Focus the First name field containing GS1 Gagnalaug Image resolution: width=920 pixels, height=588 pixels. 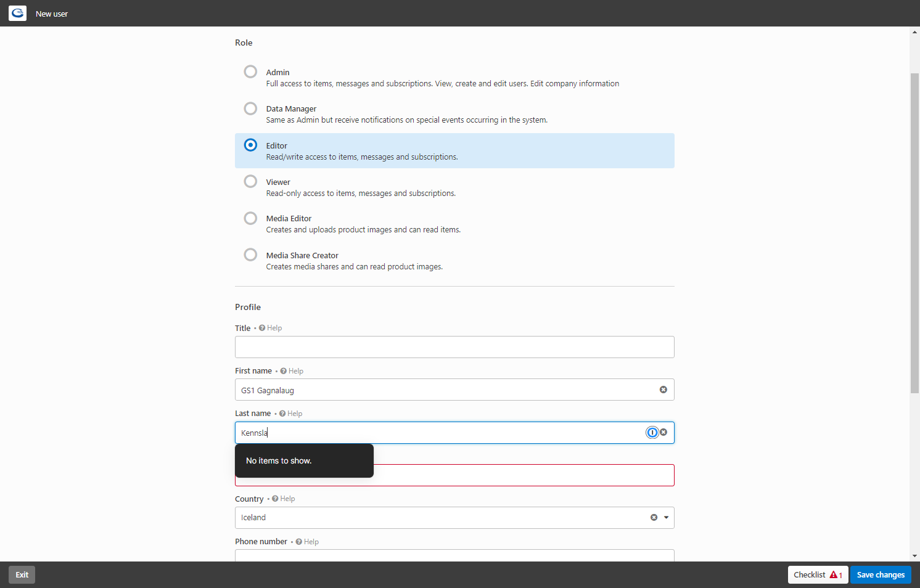pyautogui.click(x=454, y=390)
